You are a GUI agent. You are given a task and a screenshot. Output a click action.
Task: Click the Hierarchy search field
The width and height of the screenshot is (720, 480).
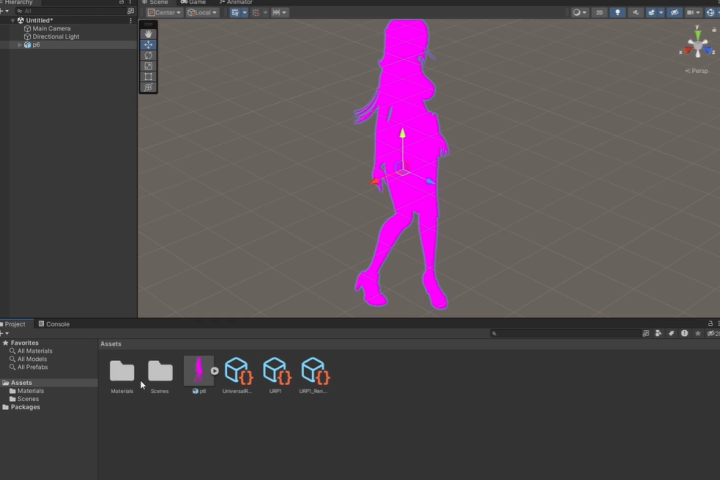[x=70, y=11]
